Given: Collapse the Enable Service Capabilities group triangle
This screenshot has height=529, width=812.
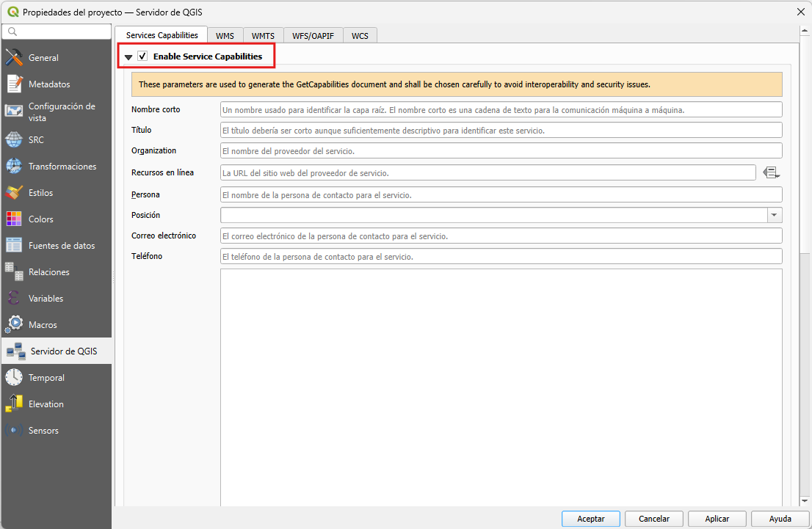Looking at the screenshot, I should pyautogui.click(x=128, y=56).
